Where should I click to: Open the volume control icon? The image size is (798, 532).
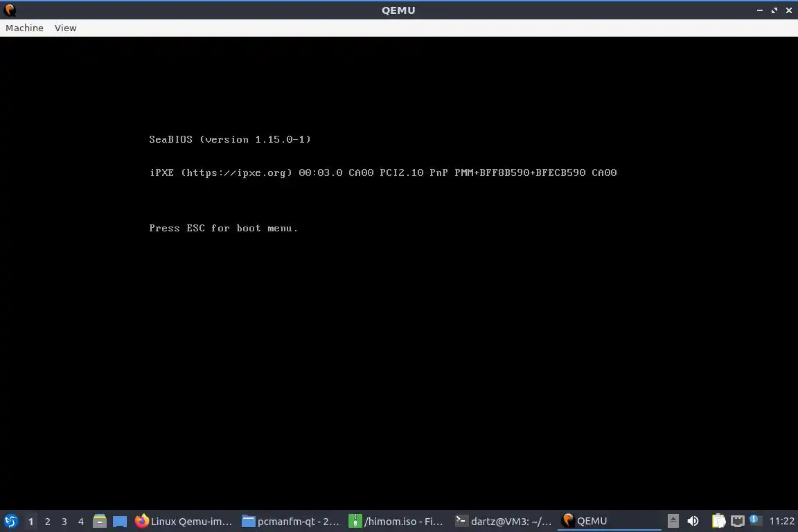tap(693, 521)
